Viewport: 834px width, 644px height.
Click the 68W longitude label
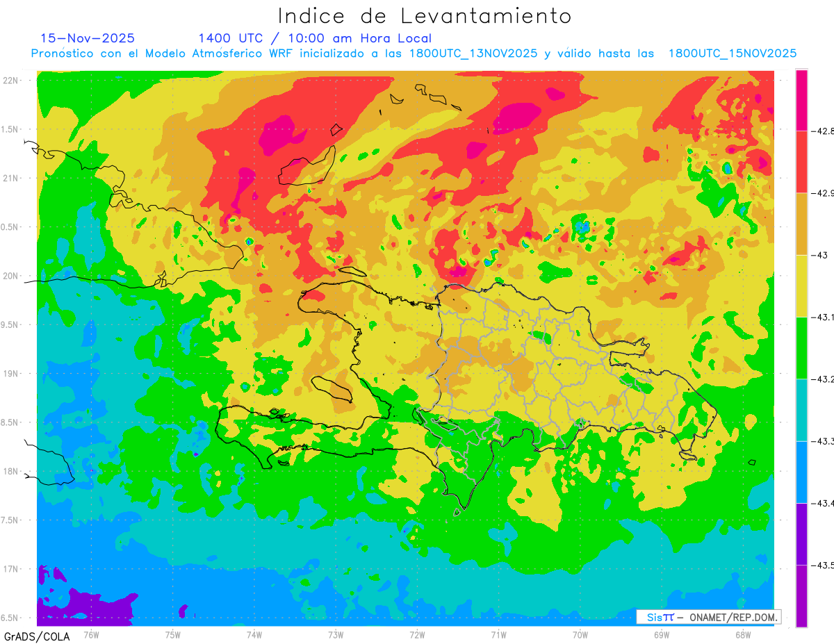click(x=743, y=634)
